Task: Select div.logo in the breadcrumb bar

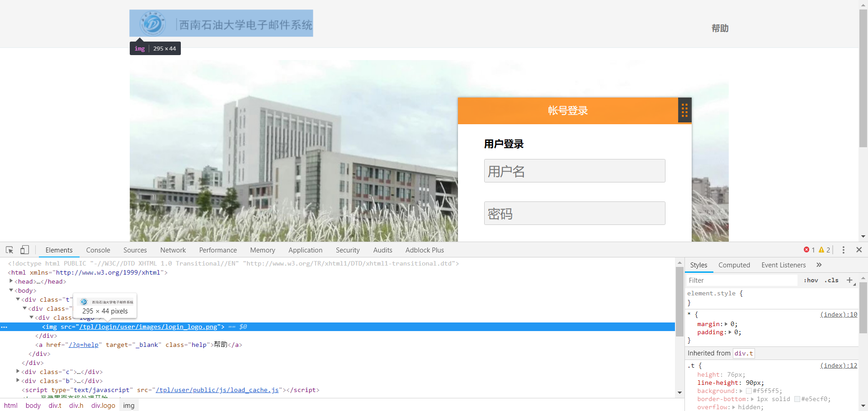Action: tap(103, 406)
